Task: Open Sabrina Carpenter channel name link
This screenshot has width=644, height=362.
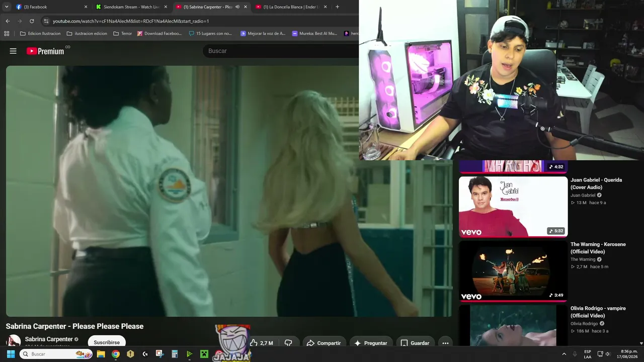Action: coord(49,339)
